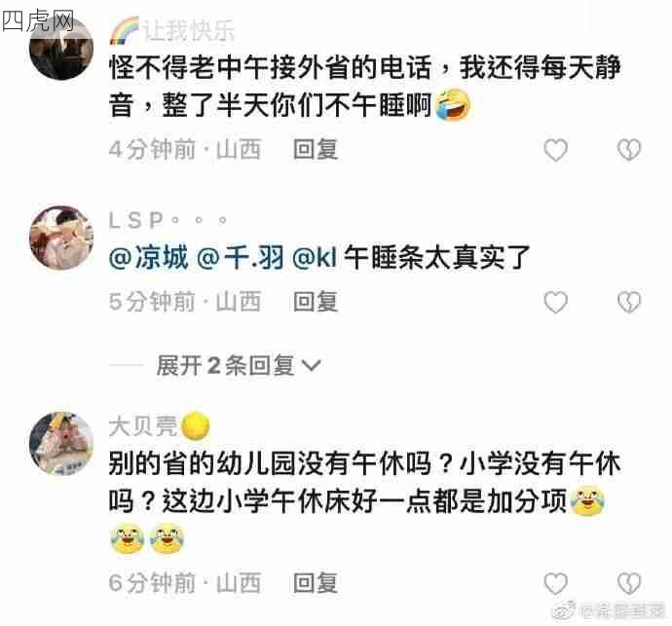The width and height of the screenshot is (672, 626).
Task: Open 让我快乐's profile avatar
Action: point(61,48)
